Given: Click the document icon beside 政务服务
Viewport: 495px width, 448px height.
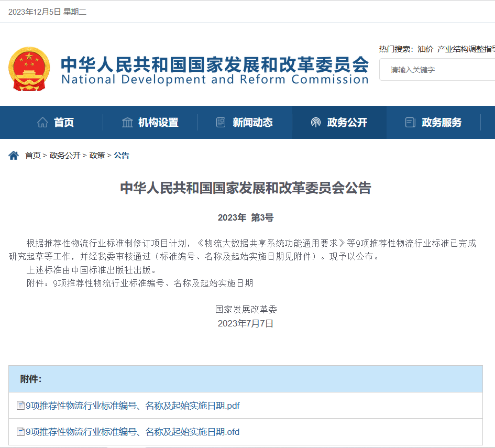Looking at the screenshot, I should (410, 122).
